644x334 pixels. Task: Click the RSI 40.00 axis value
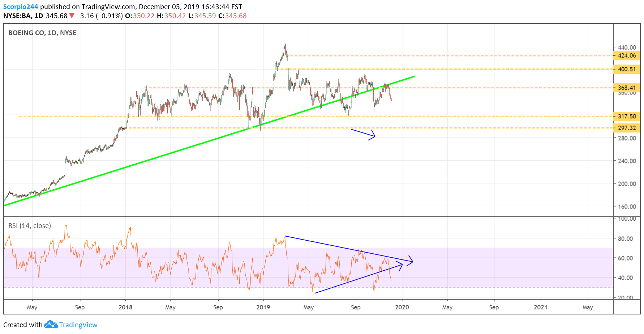click(x=625, y=278)
